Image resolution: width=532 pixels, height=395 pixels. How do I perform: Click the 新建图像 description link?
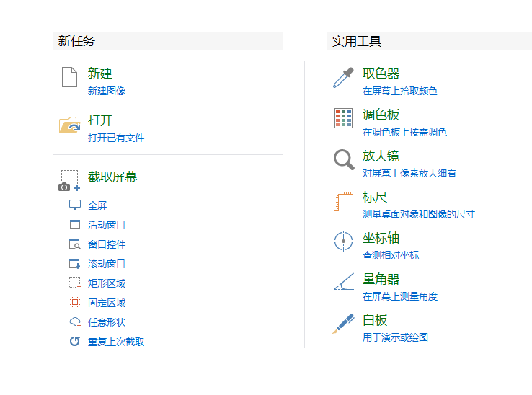tap(107, 91)
